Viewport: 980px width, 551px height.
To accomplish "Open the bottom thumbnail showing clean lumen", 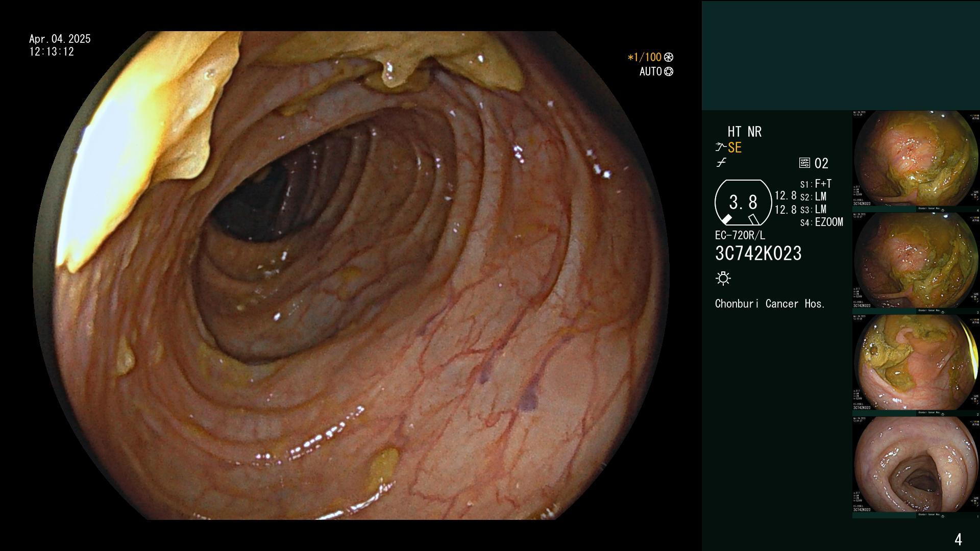I will pos(916,465).
